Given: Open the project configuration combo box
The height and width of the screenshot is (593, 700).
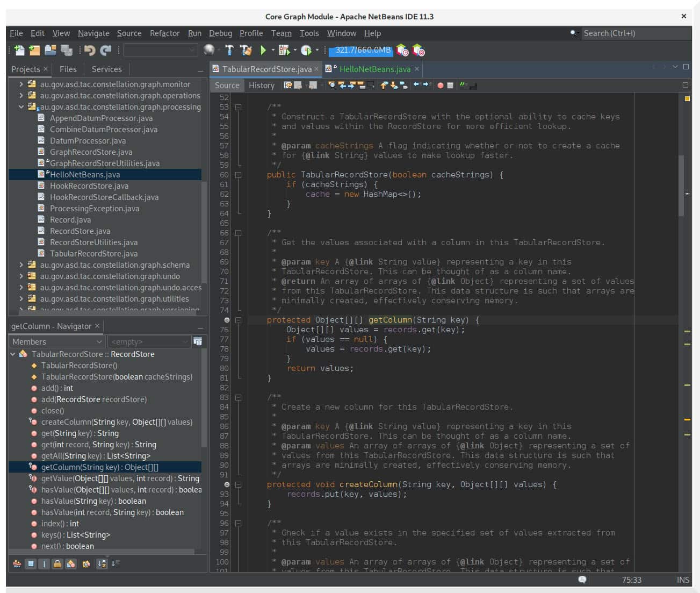Looking at the screenshot, I should [161, 50].
